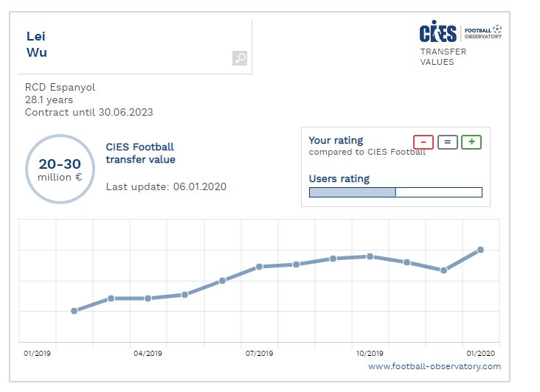This screenshot has height=392, width=540.
Task: Click the 20-30 million € value circle
Action: 60,169
